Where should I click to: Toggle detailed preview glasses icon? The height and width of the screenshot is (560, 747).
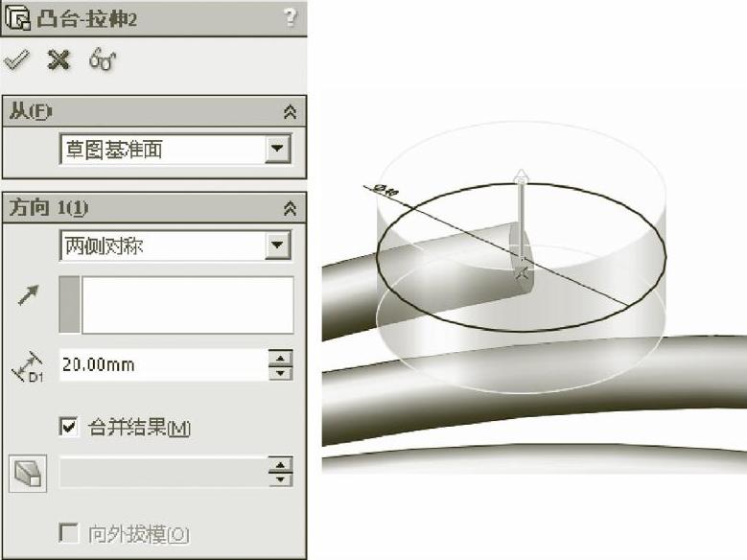tap(103, 59)
